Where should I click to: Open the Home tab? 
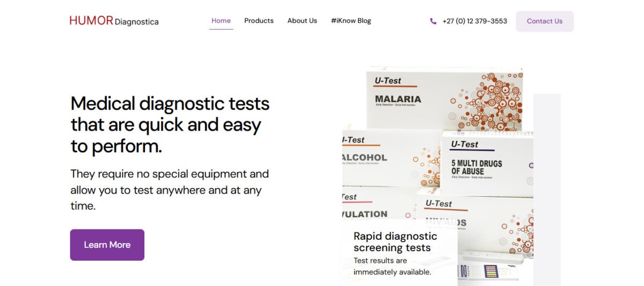point(221,21)
